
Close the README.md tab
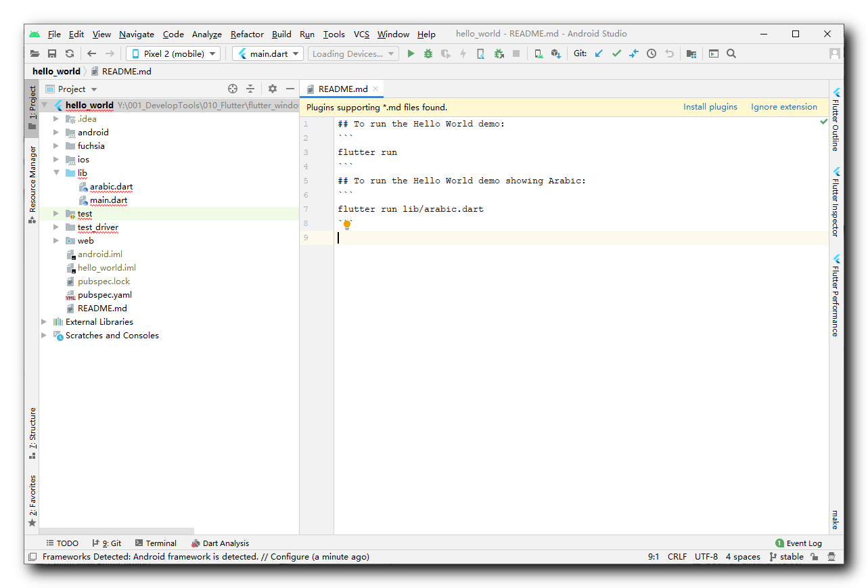tap(375, 89)
